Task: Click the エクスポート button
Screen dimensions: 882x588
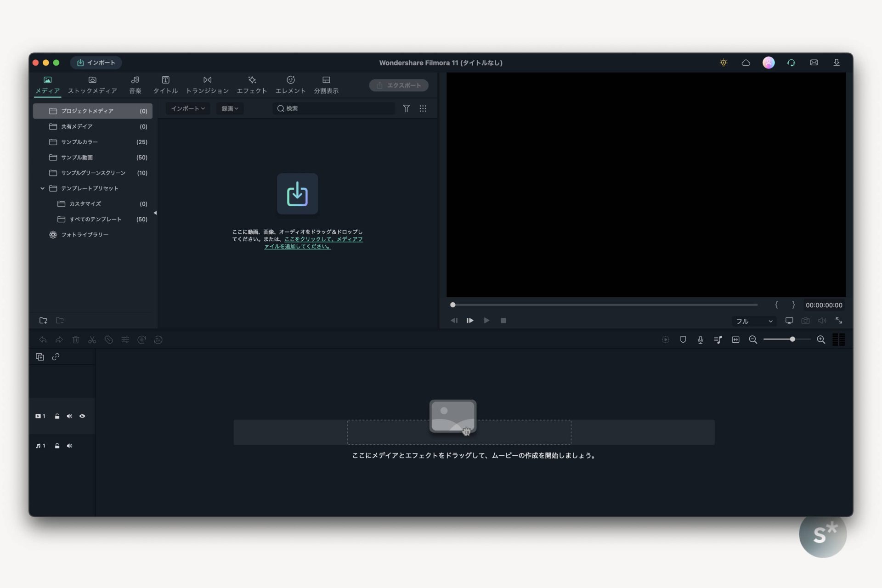Action: [x=399, y=85]
